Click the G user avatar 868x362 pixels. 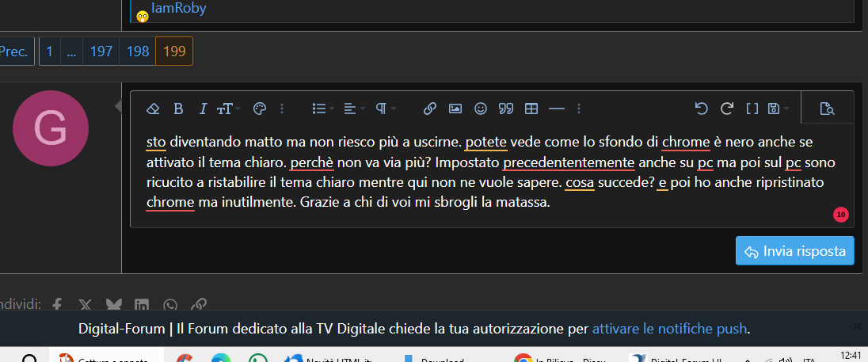tap(51, 128)
